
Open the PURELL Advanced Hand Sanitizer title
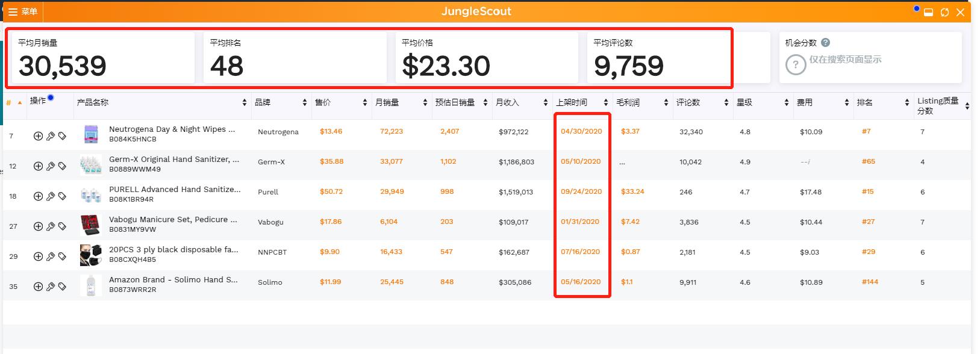pyautogui.click(x=175, y=189)
